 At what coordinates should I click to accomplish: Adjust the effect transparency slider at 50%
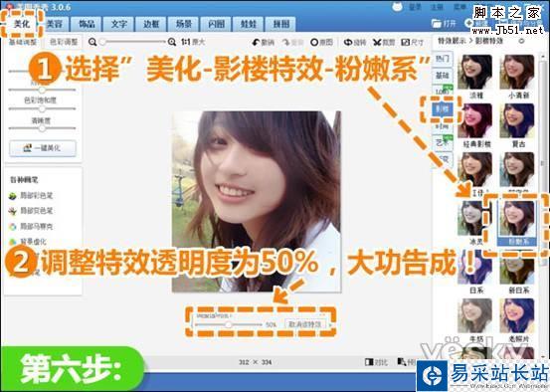[x=229, y=324]
